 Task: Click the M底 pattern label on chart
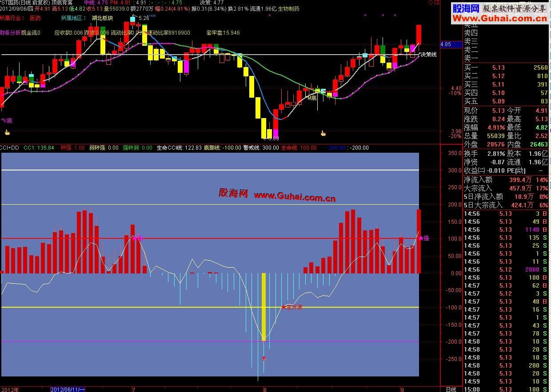tap(312, 98)
